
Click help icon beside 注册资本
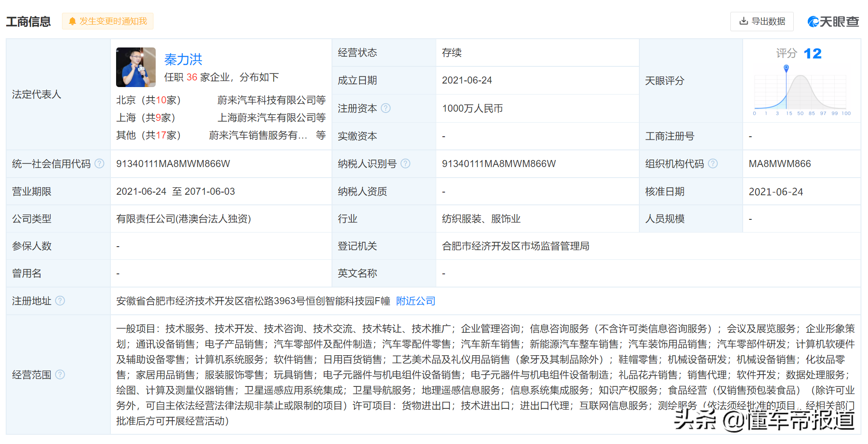[386, 108]
